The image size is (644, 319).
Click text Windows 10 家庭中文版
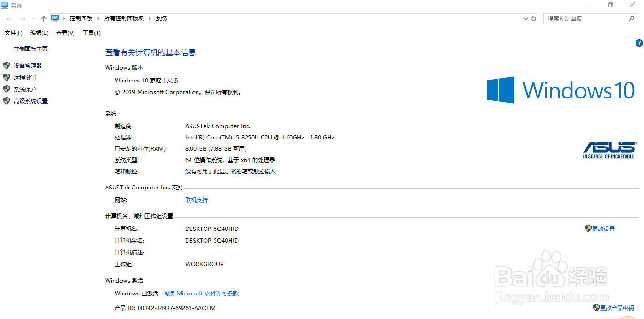coord(147,81)
